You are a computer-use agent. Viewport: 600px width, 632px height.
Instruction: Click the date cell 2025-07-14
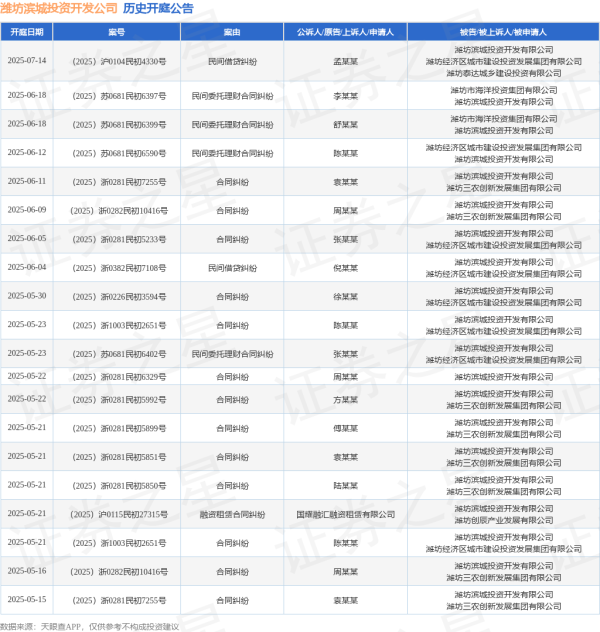27,60
